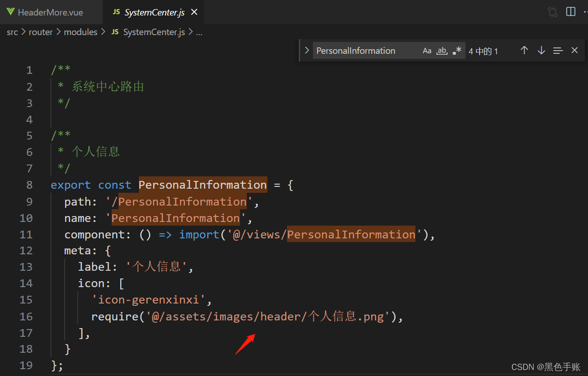
Task: Click the icon property on line 14
Action: point(92,283)
